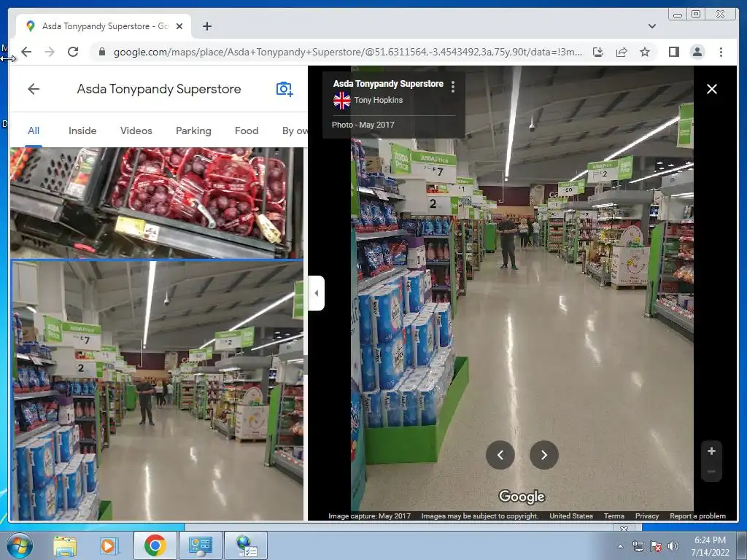The width and height of the screenshot is (747, 560).
Task: Switch to the Inside tab
Action: [x=82, y=131]
